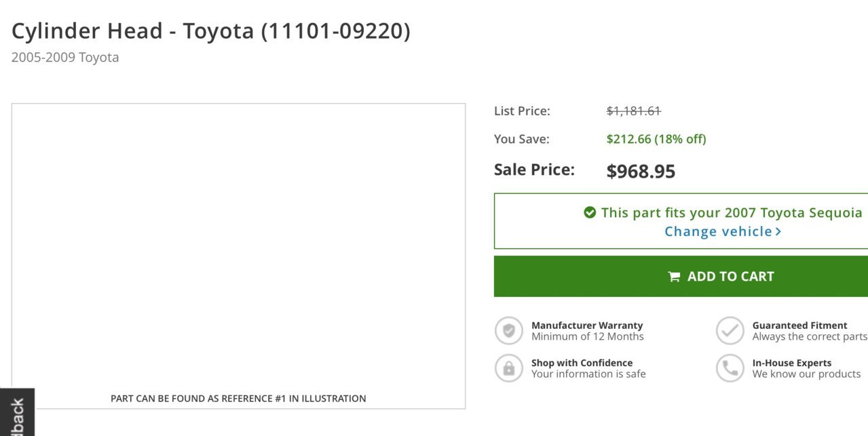Add the cylinder head to cart
This screenshot has width=868, height=436.
(x=681, y=276)
